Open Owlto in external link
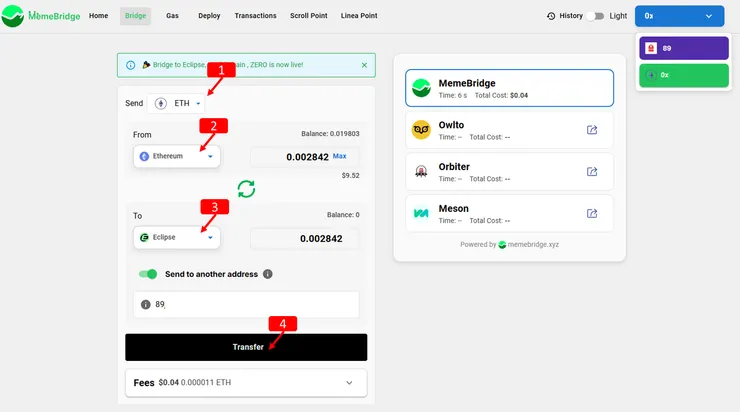Screen dimensions: 740x412 [x=592, y=130]
